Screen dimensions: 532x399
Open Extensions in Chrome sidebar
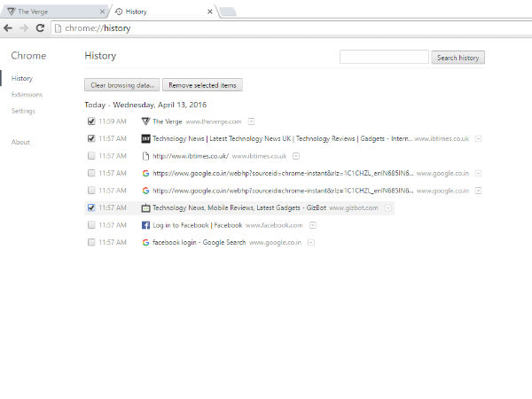click(x=27, y=94)
